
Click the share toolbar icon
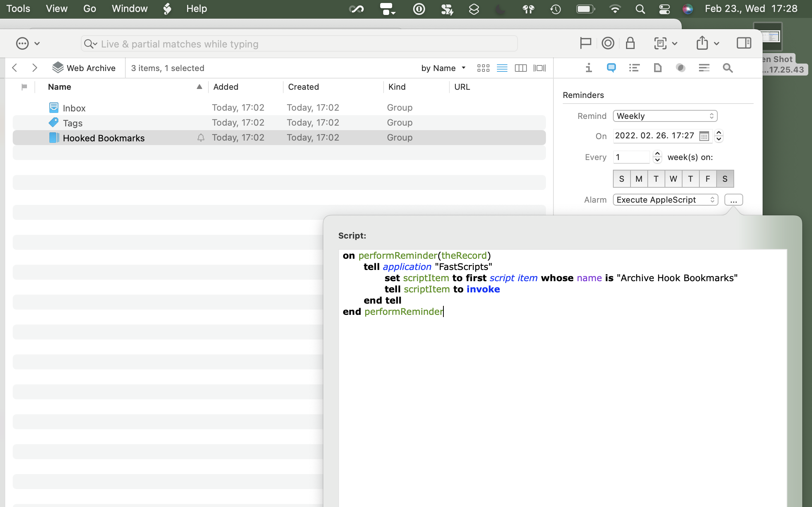(x=702, y=43)
